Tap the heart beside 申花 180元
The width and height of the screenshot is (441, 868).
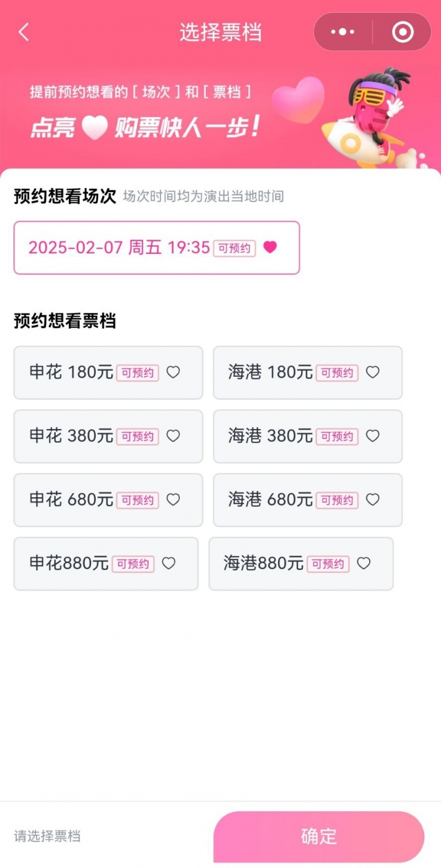pyautogui.click(x=173, y=372)
